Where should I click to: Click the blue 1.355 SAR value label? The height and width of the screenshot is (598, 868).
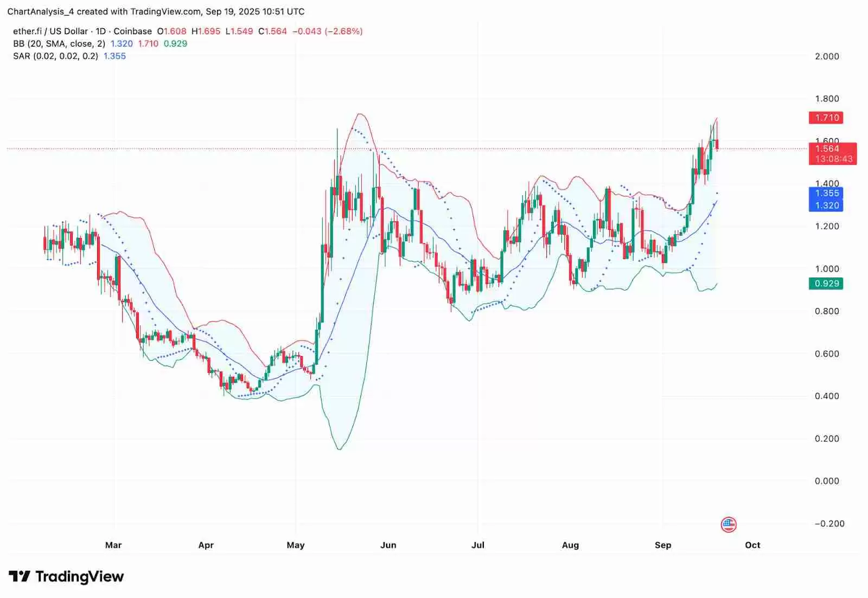(827, 194)
